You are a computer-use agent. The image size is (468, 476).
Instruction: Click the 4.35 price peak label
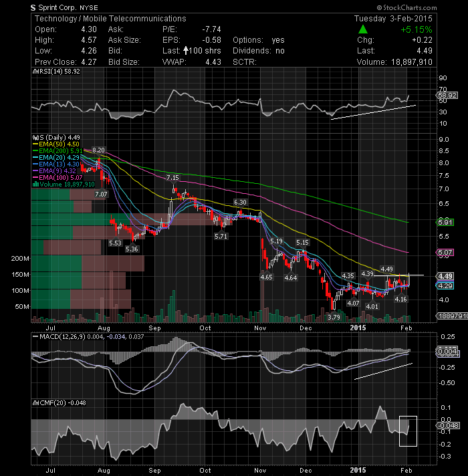coord(348,275)
